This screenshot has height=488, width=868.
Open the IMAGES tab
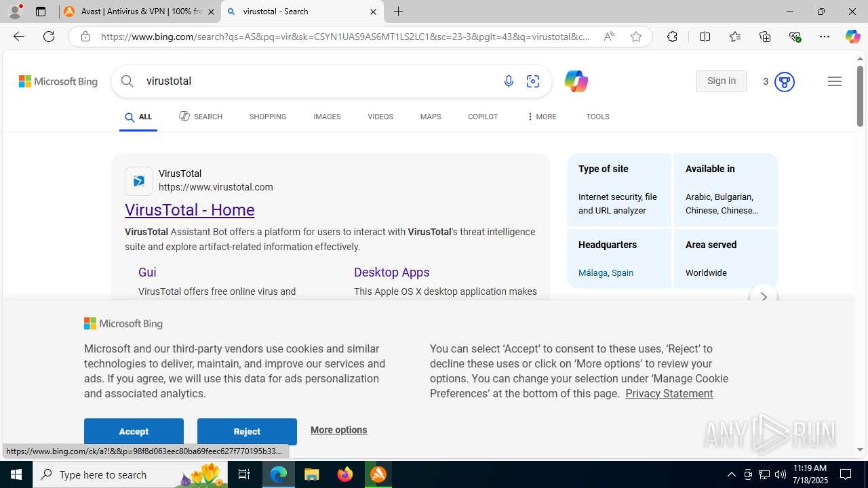(x=327, y=117)
